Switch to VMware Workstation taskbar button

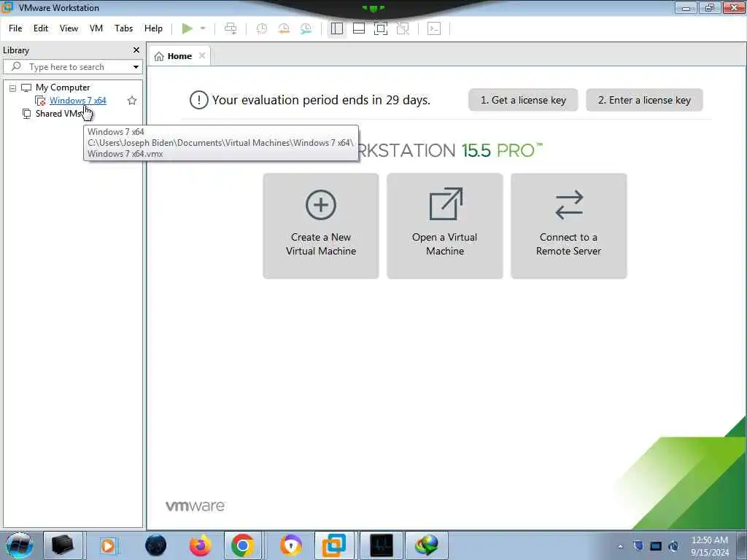pos(334,545)
